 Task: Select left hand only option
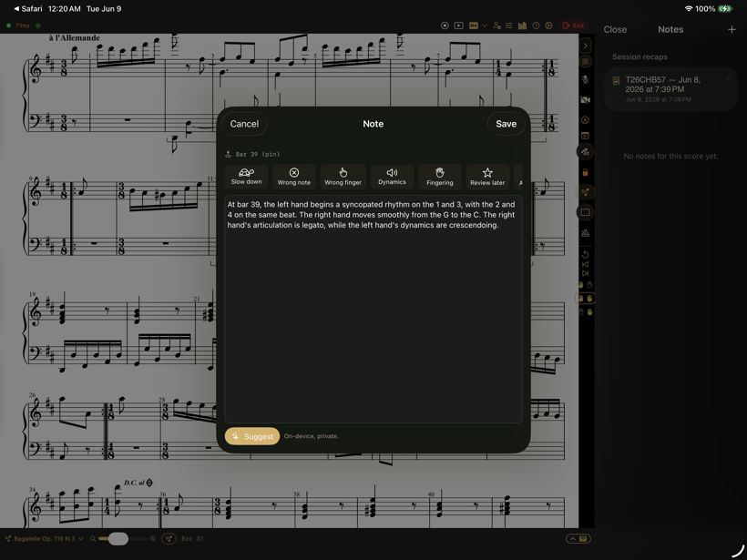click(586, 285)
